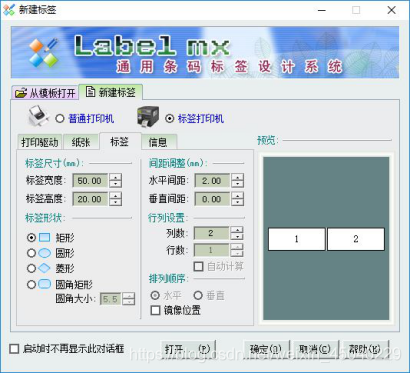Increase 垂直间距 with the up arrow
This screenshot has width=411, height=373.
pyautogui.click(x=238, y=195)
